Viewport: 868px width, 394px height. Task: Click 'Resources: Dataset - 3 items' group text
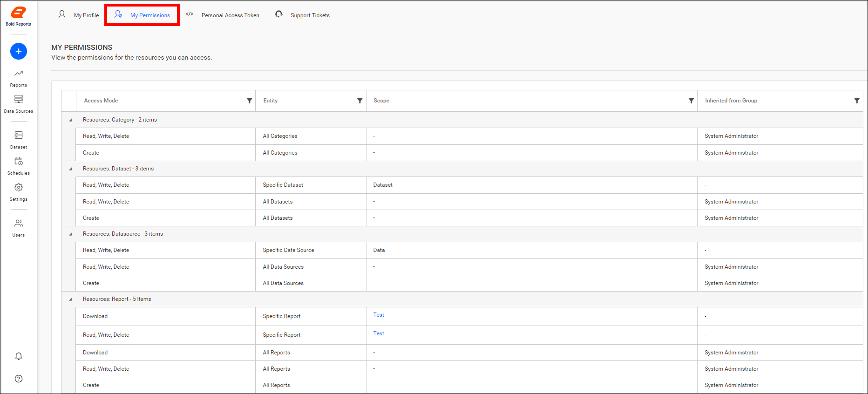click(118, 169)
